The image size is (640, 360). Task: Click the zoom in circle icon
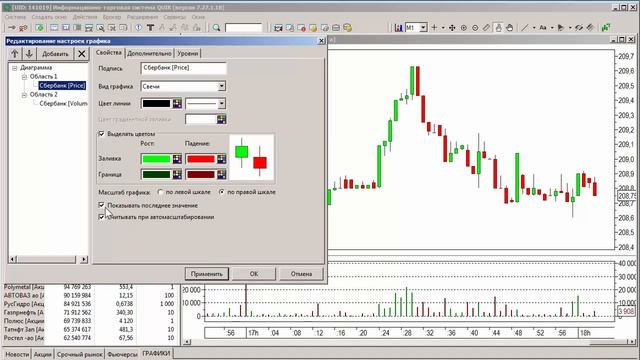464,27
